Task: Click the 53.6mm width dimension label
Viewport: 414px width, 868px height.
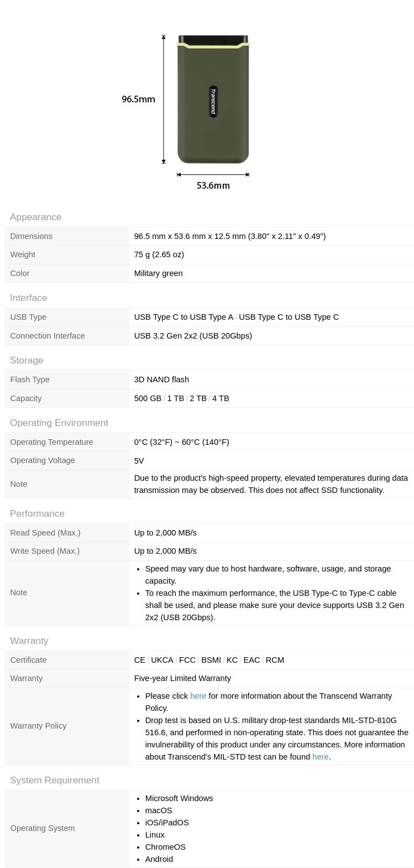Action: pos(213,185)
